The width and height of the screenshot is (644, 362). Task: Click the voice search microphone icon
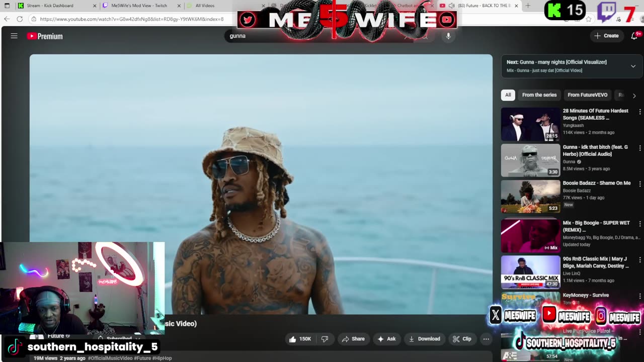click(x=448, y=36)
